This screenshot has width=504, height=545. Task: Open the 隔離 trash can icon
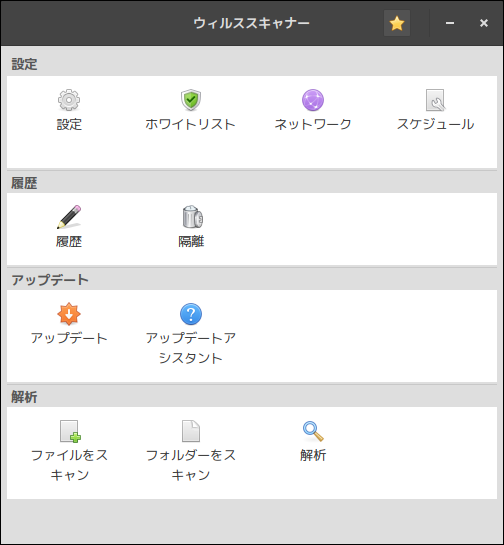[192, 217]
